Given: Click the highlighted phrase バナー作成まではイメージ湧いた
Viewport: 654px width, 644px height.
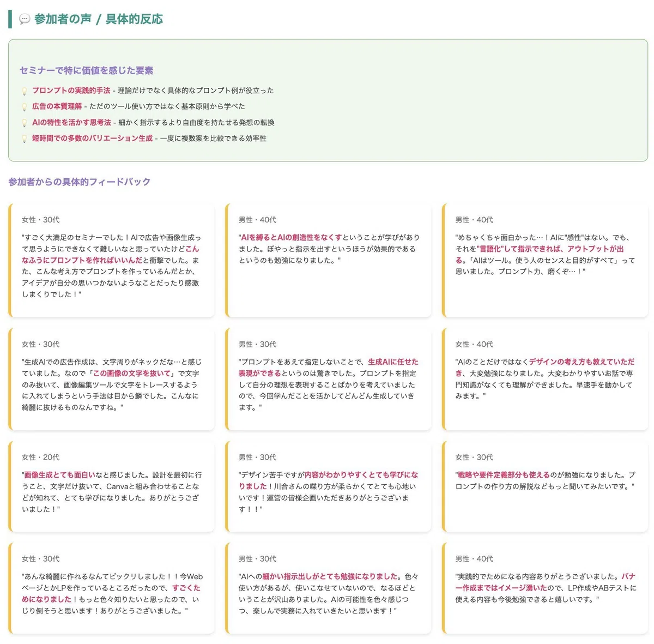Looking at the screenshot, I should pyautogui.click(x=545, y=582).
